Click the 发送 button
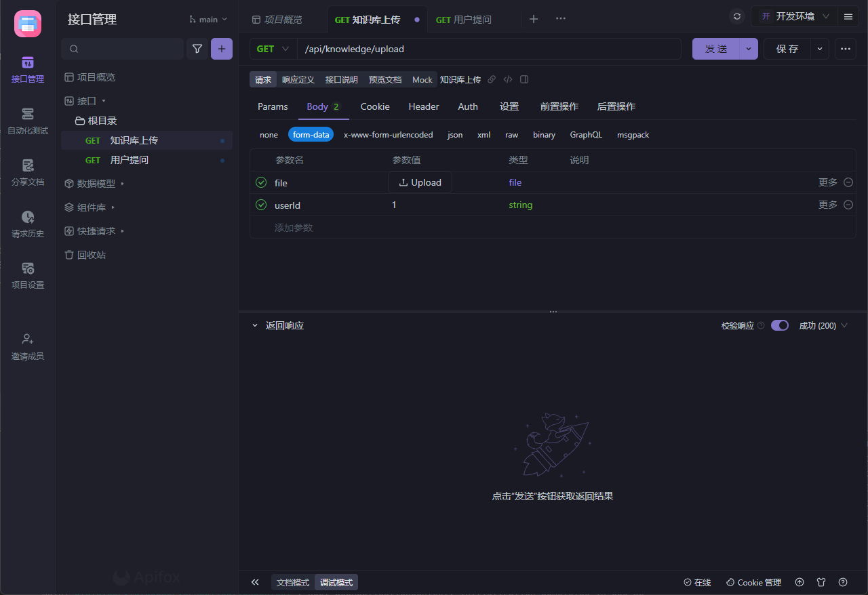Viewport: 868px width, 595px height. coord(715,49)
